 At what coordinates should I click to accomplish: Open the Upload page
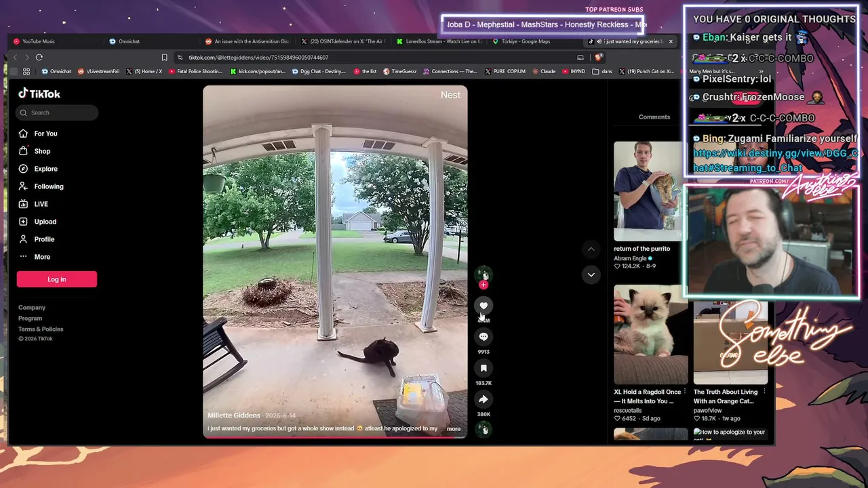point(45,222)
